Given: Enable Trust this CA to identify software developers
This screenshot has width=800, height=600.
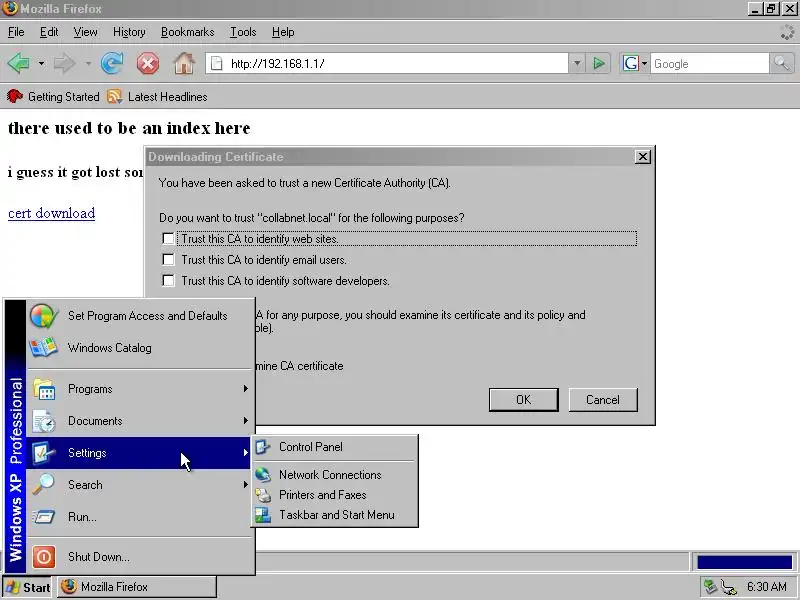Looking at the screenshot, I should click(168, 281).
